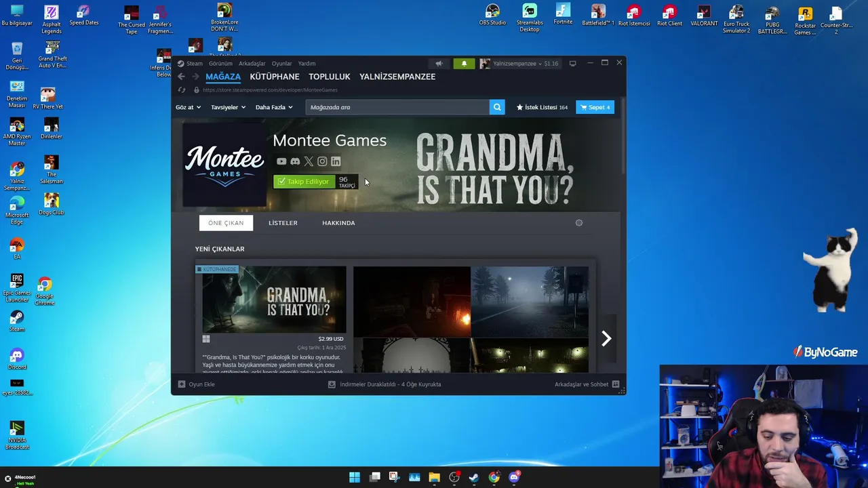868x488 pixels.
Task: Open Montee Games X (Twitter) icon
Action: tap(309, 161)
